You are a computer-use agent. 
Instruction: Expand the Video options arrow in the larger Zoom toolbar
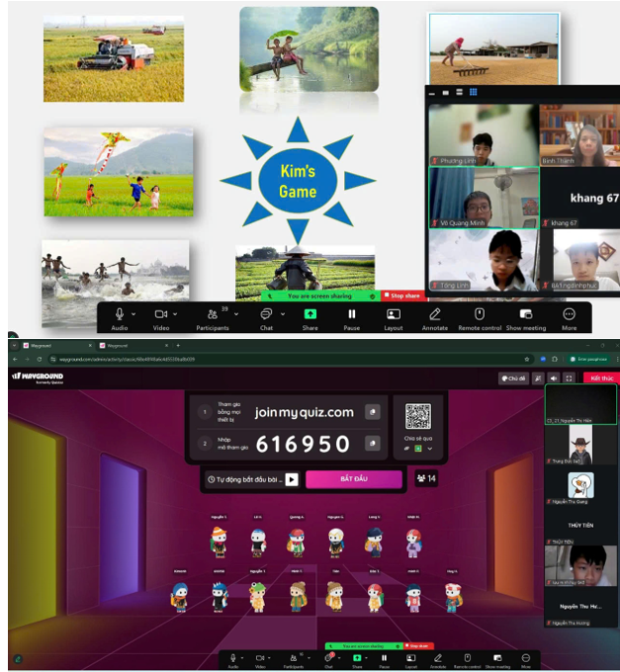click(x=175, y=313)
